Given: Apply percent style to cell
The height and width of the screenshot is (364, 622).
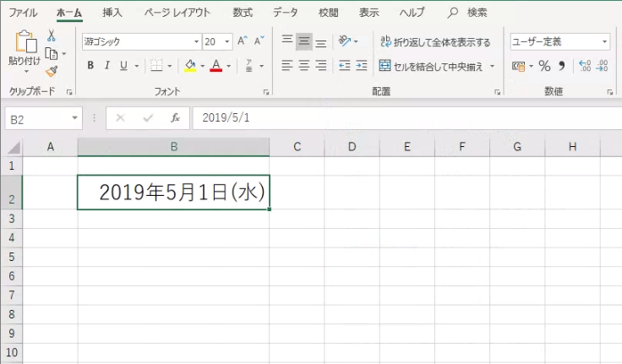Looking at the screenshot, I should (x=544, y=66).
